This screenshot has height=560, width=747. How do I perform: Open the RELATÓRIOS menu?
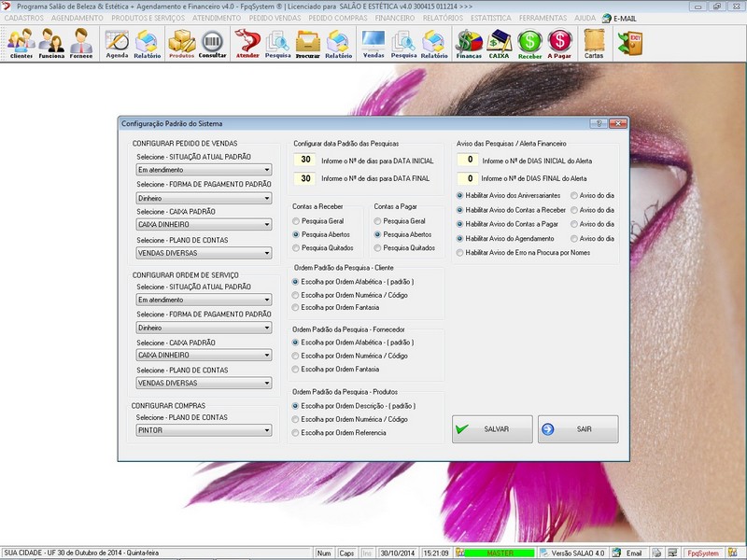click(443, 18)
